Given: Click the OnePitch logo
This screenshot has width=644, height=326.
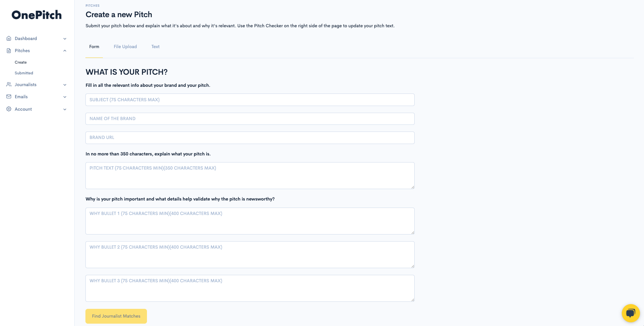Looking at the screenshot, I should point(37,15).
